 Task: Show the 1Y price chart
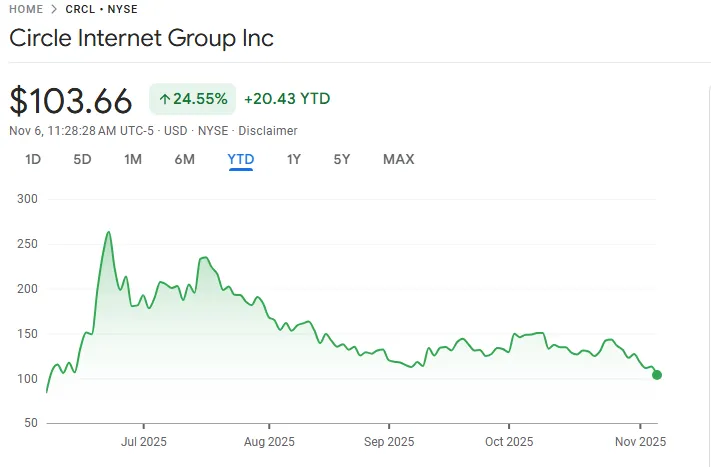(294, 159)
